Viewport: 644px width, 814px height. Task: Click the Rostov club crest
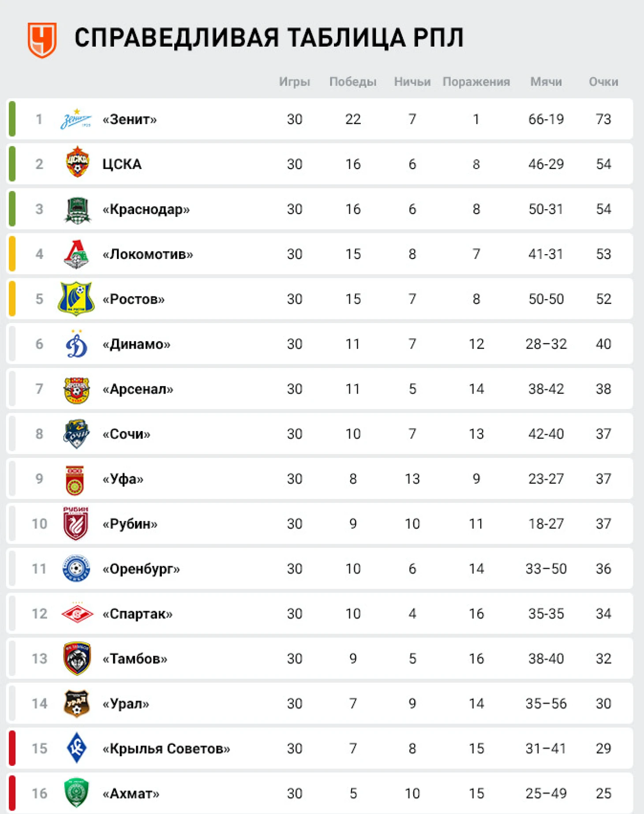click(76, 299)
